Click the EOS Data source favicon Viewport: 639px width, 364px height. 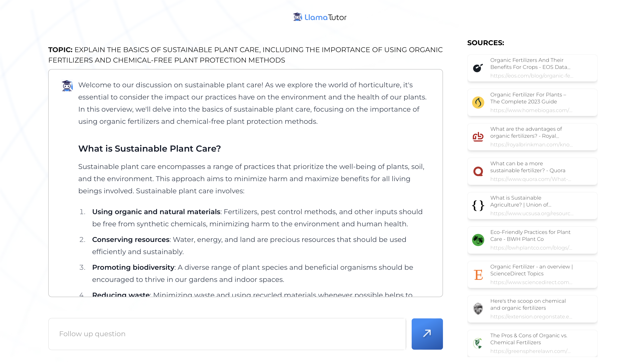[478, 68]
